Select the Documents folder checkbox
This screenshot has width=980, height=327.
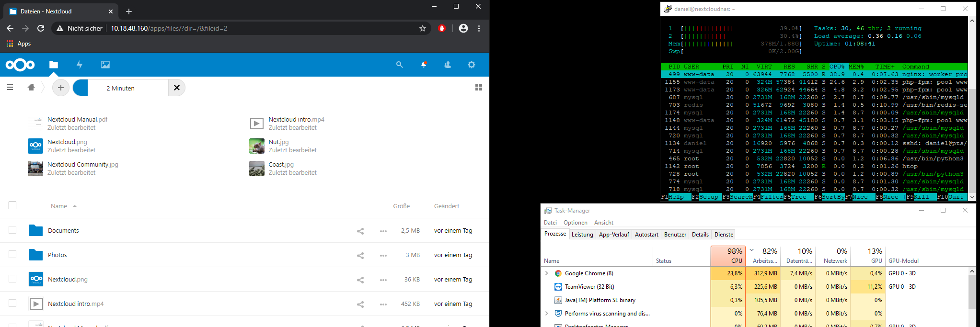tap(12, 230)
